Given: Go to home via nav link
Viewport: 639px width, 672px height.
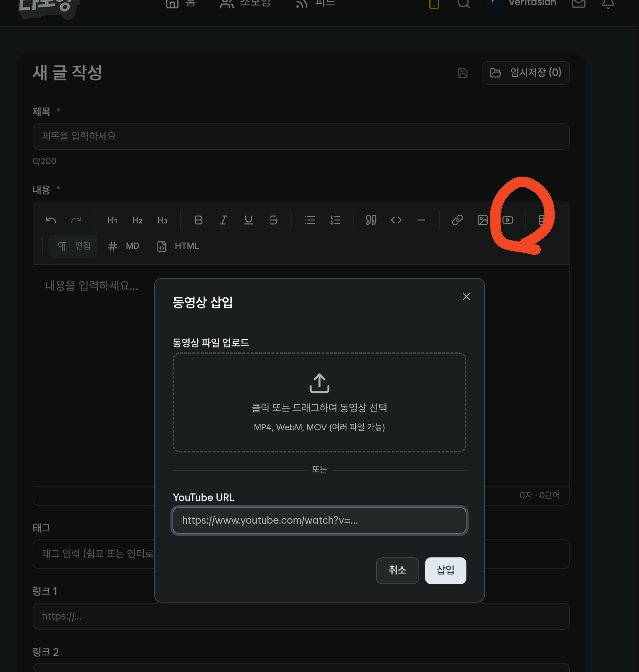Looking at the screenshot, I should [x=181, y=3].
